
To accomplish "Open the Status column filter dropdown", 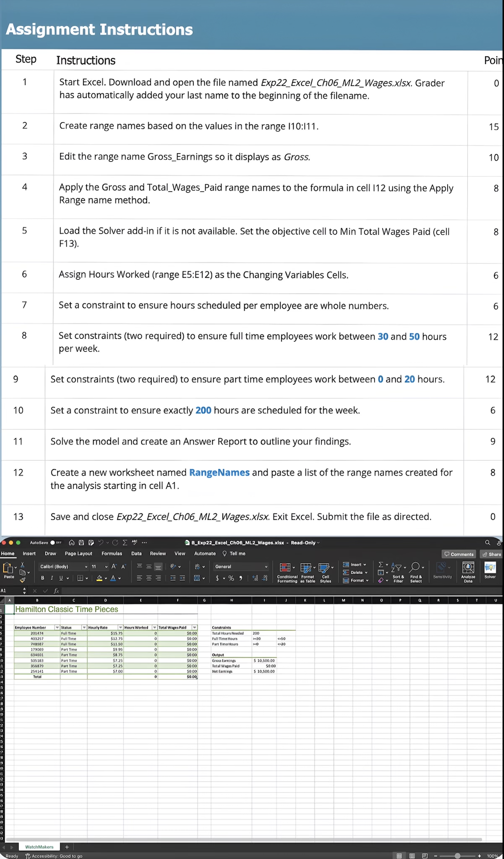I will pyautogui.click(x=84, y=628).
